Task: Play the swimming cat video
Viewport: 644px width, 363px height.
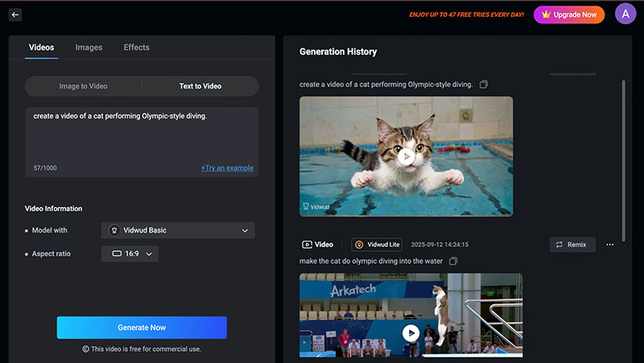Action: pos(407,156)
